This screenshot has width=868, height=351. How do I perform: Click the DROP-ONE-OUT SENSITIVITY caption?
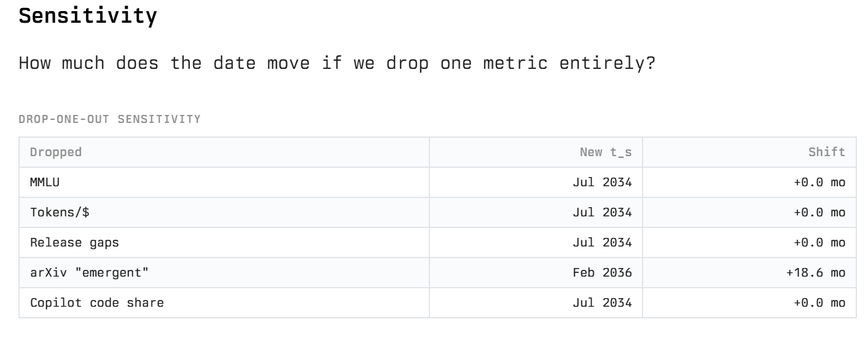pos(109,119)
